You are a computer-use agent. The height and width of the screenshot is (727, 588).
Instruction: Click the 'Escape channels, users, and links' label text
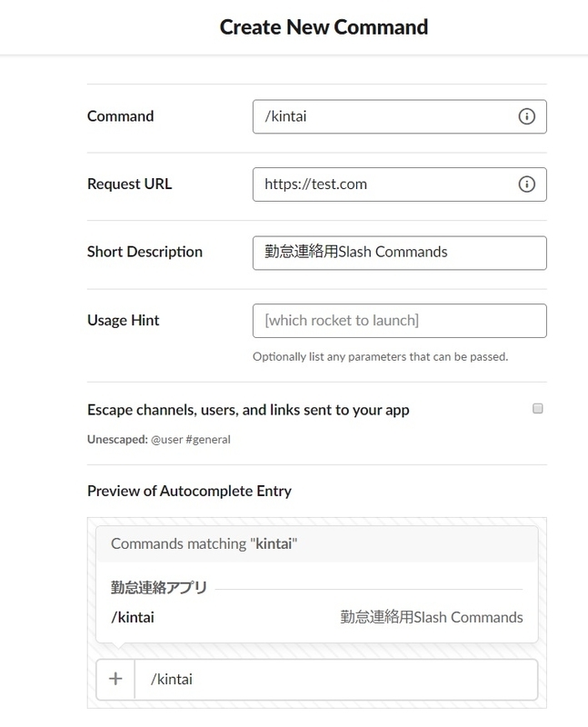[248, 410]
